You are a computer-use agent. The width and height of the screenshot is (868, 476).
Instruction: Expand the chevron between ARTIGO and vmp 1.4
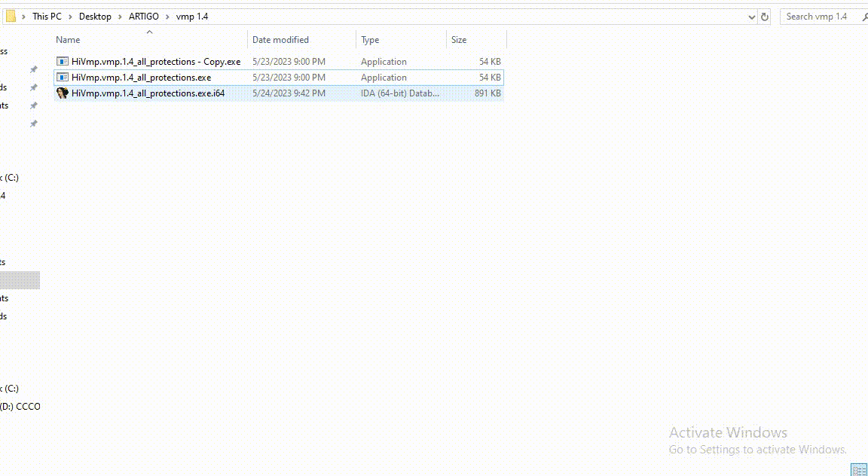click(167, 17)
